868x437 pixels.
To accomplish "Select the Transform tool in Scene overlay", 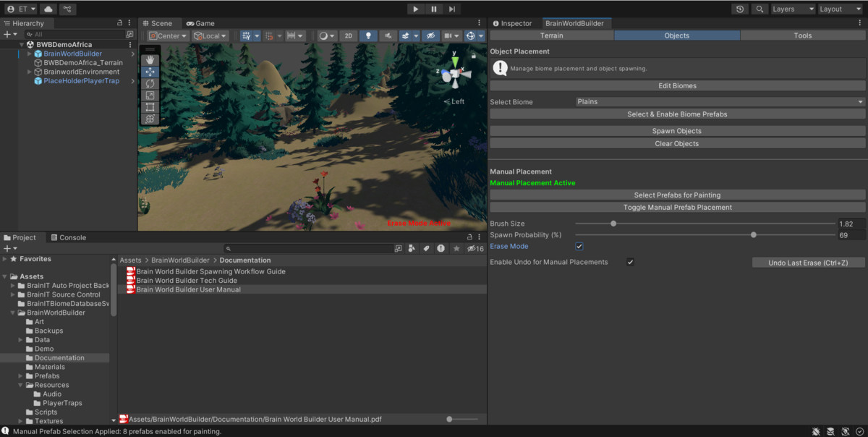I will [x=150, y=119].
